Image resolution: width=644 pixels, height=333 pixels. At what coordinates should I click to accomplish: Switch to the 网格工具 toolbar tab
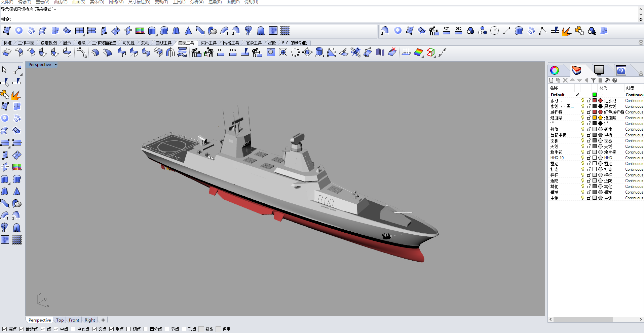pyautogui.click(x=231, y=43)
